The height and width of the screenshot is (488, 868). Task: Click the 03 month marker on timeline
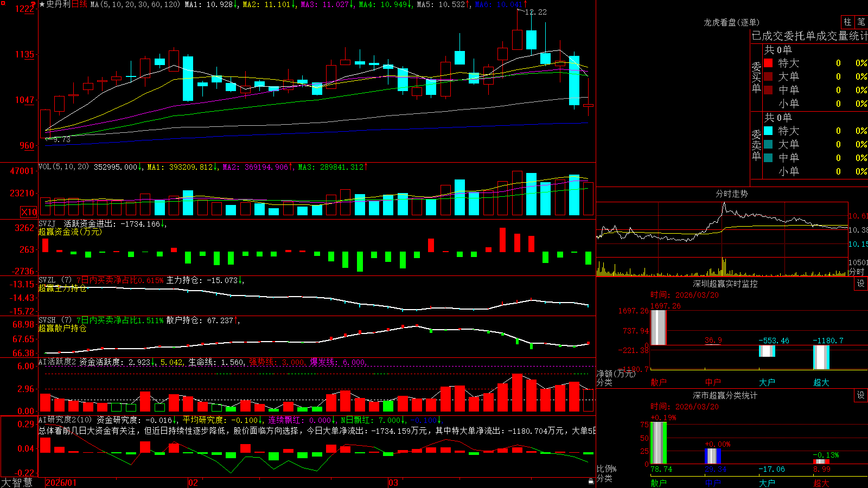click(x=393, y=483)
